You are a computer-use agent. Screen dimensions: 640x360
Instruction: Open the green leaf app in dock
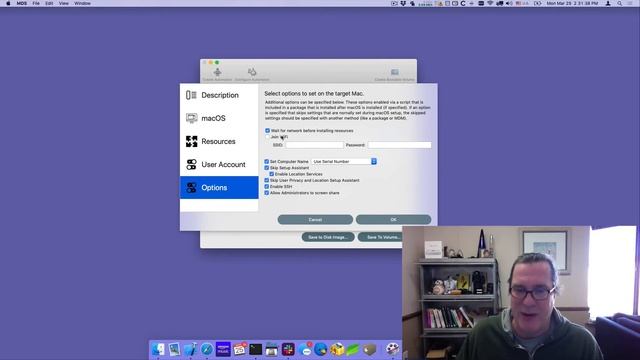coord(353,349)
